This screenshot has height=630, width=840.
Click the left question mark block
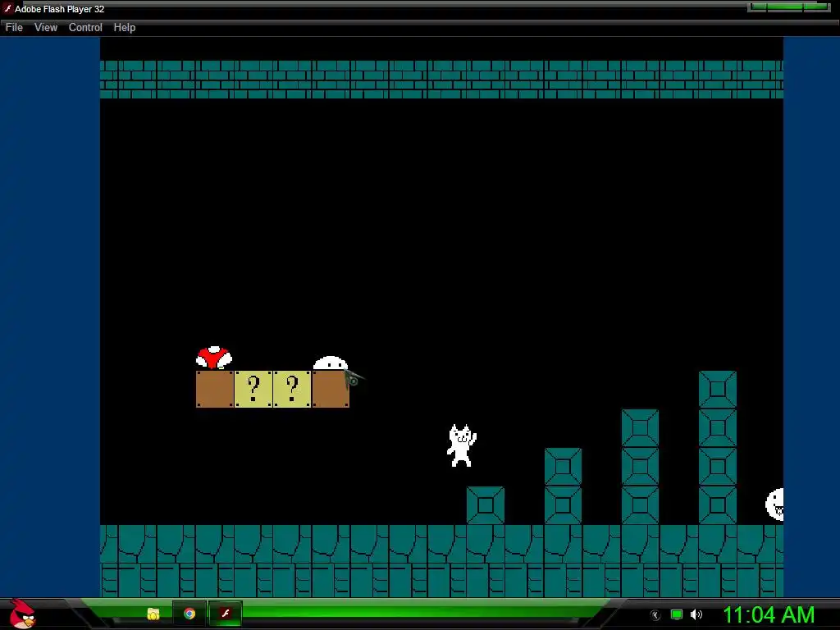click(253, 389)
